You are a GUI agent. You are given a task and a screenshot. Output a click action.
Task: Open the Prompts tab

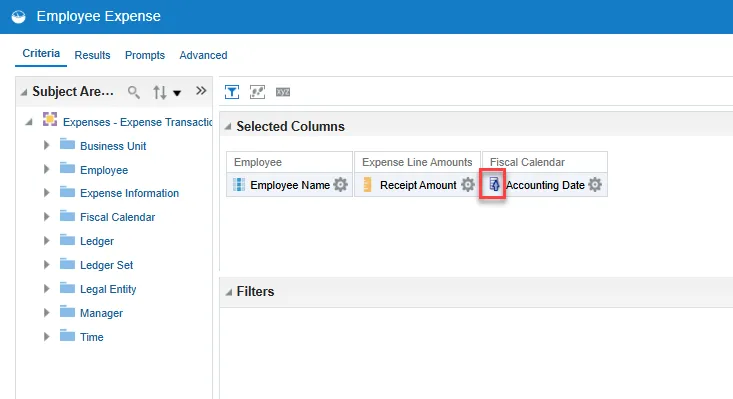click(x=145, y=55)
